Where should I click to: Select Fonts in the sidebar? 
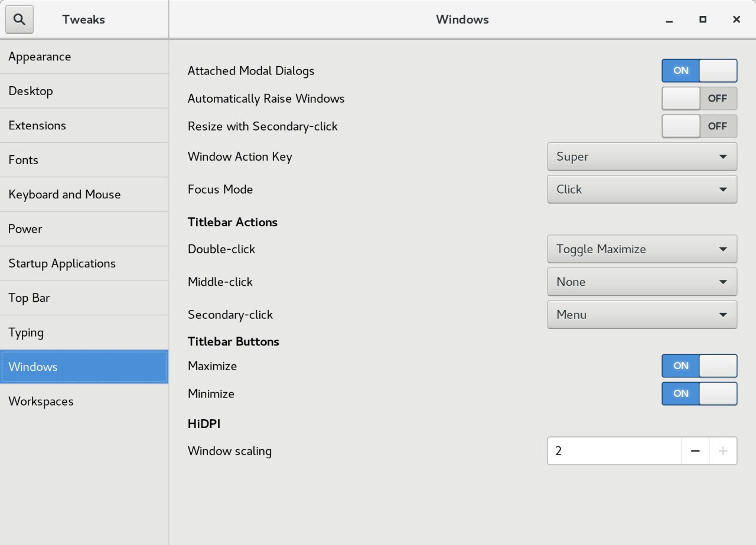(84, 160)
